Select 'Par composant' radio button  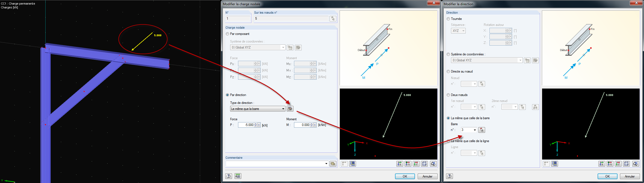pos(227,34)
